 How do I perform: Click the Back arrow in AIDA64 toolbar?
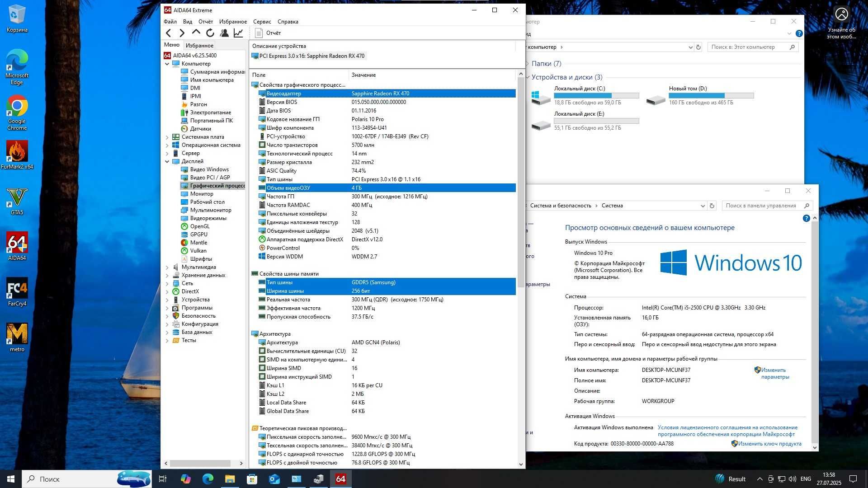point(169,33)
